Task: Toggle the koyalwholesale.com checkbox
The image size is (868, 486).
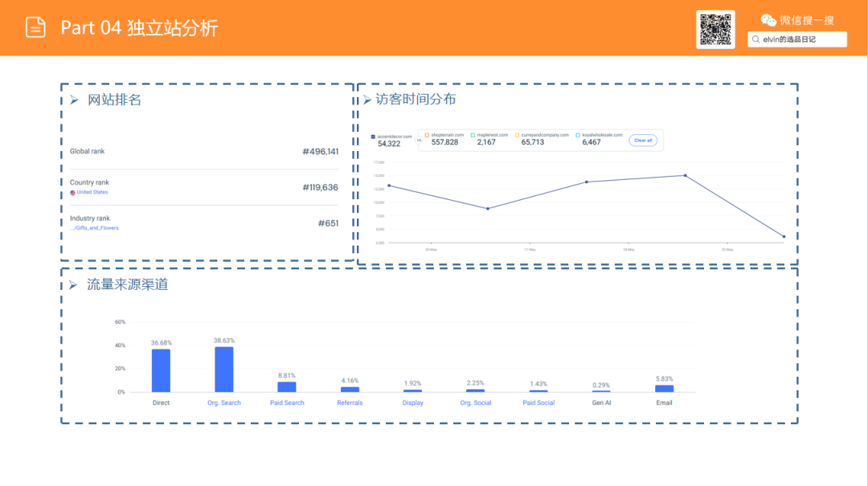Action: (x=578, y=135)
